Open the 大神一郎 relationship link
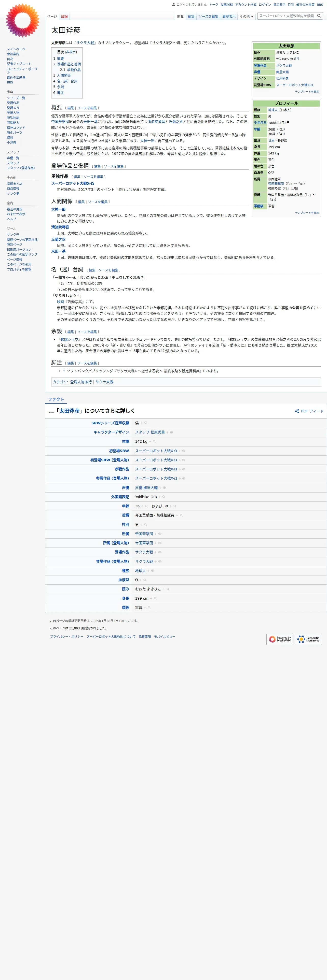The height and width of the screenshot is (980, 327). [x=58, y=210]
